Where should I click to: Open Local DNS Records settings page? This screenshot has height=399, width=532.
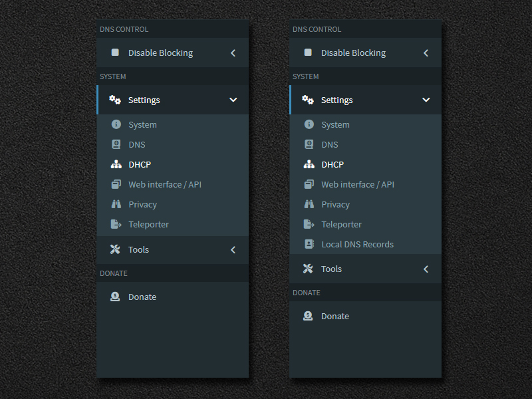pos(357,244)
